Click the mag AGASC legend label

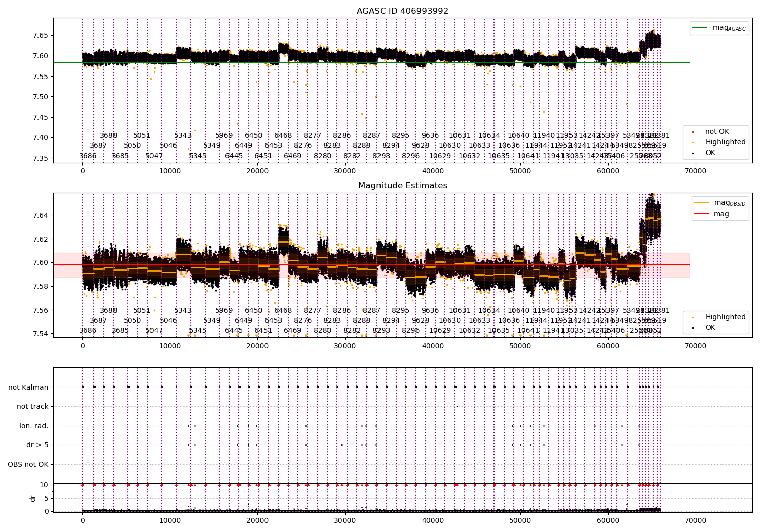click(729, 28)
